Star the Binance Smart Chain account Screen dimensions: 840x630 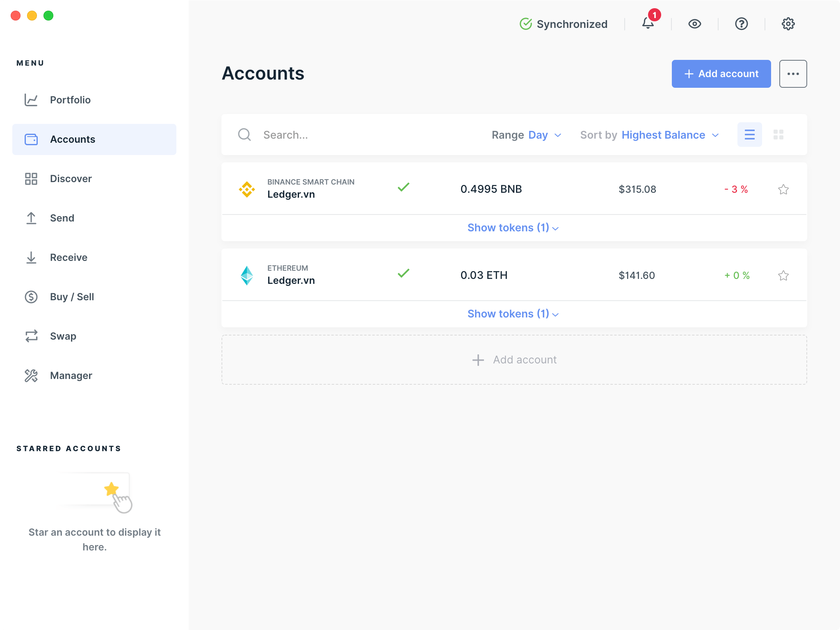tap(783, 189)
